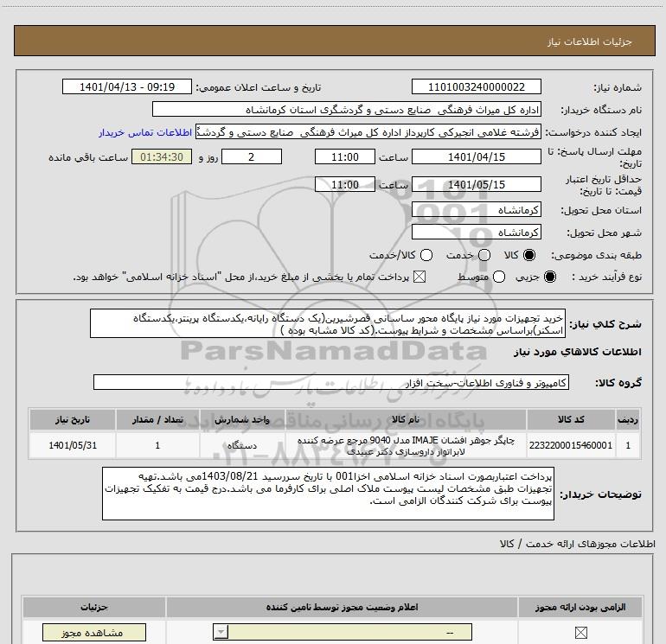Toggle the mandatory license checkbox

pos(580,633)
